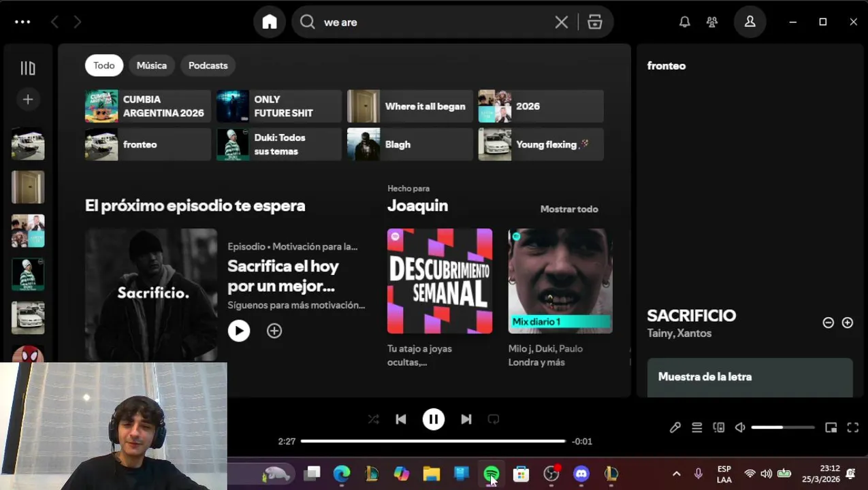Viewport: 868px width, 490px height.
Task: Create a new playlist with plus icon
Action: pyautogui.click(x=28, y=99)
